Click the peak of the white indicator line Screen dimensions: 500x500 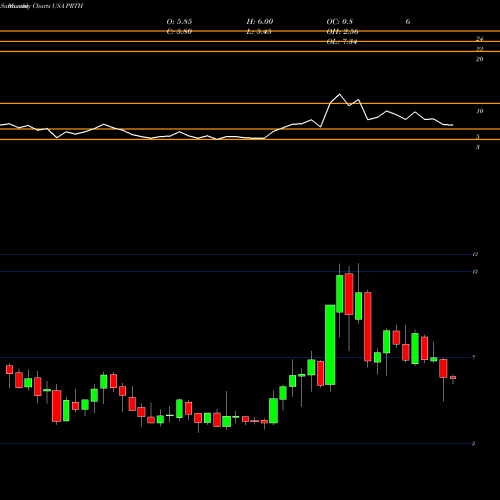340,94
